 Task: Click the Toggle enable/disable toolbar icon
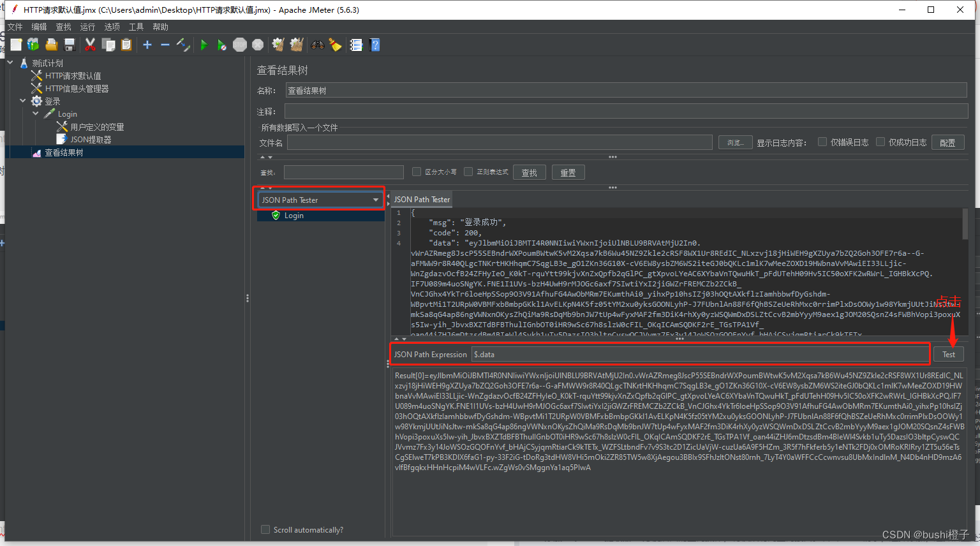[183, 45]
